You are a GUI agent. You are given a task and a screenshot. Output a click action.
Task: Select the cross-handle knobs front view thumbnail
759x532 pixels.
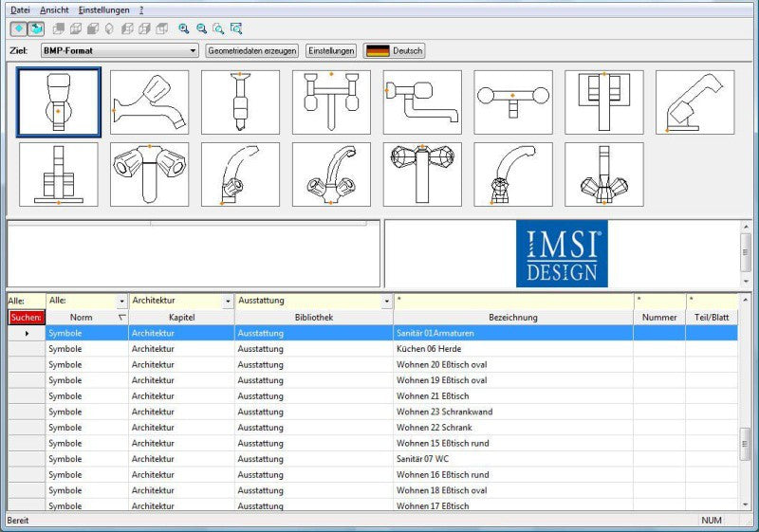[x=422, y=174]
